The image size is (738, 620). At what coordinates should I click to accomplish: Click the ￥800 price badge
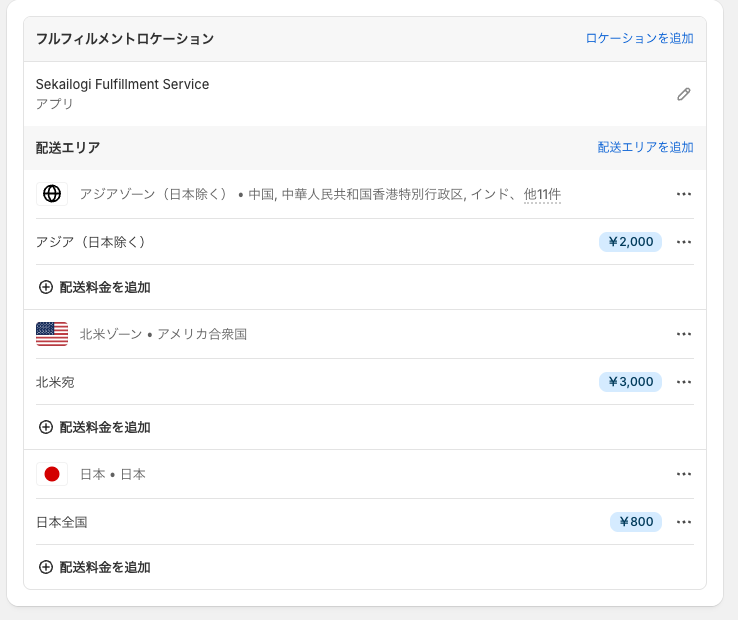635,522
